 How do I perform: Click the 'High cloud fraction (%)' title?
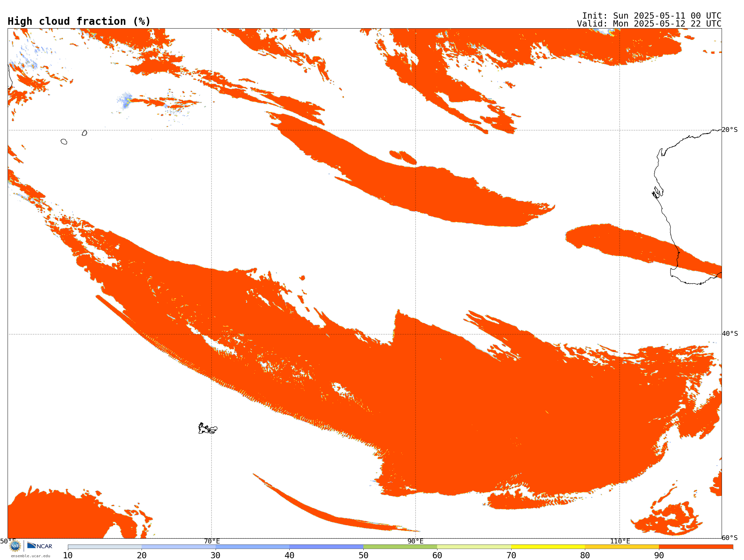click(79, 21)
